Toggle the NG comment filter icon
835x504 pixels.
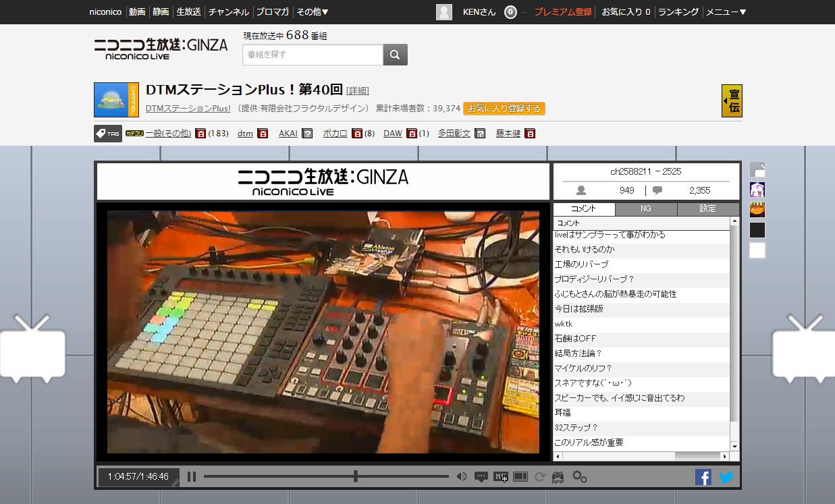(x=501, y=477)
